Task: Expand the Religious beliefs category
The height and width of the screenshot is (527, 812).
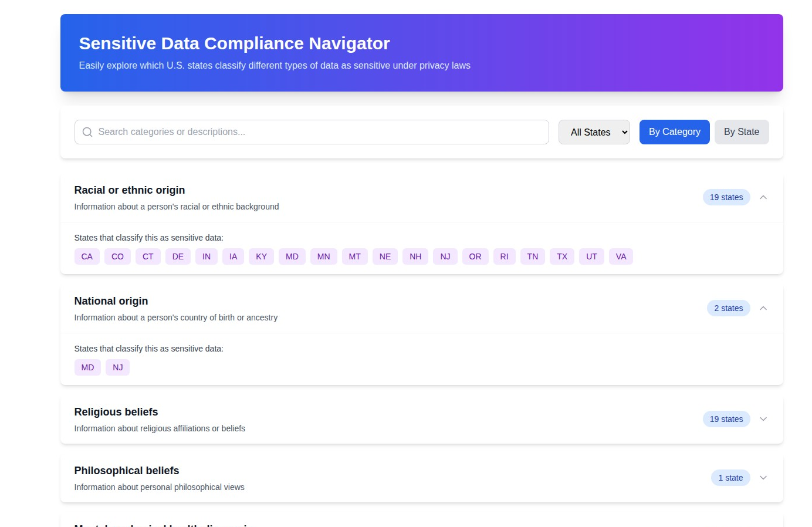Action: click(763, 419)
